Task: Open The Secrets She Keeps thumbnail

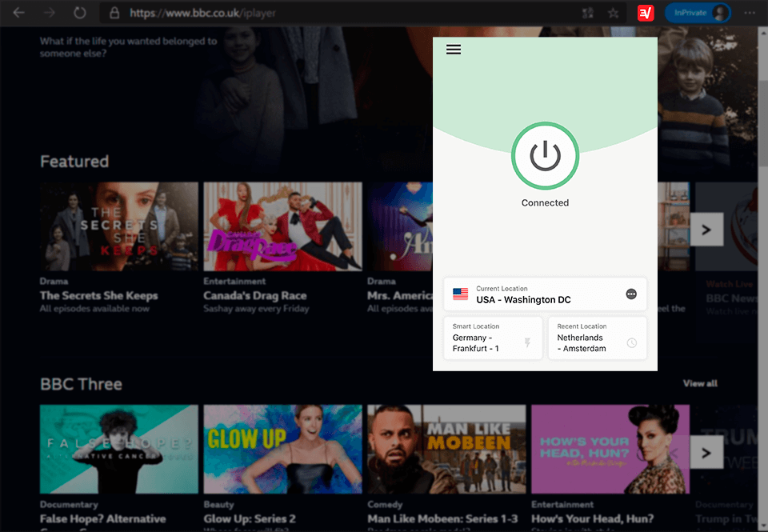Action: 119,226
